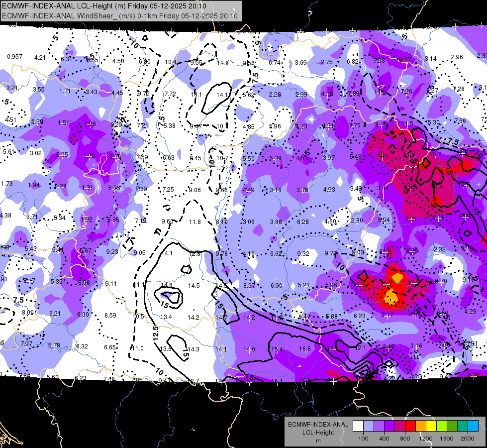Click the wind shear value 6.28
The width and height of the screenshot is (487, 448).
(x=303, y=222)
